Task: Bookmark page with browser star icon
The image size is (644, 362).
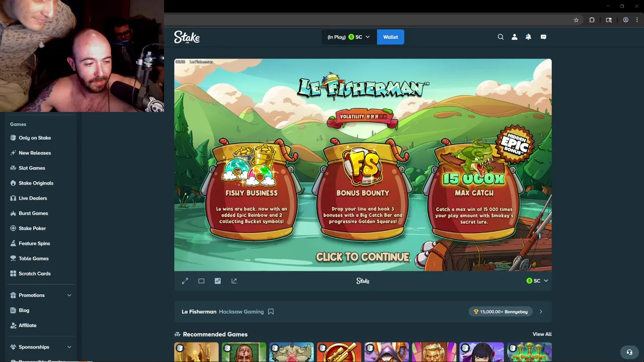Action: [576, 20]
